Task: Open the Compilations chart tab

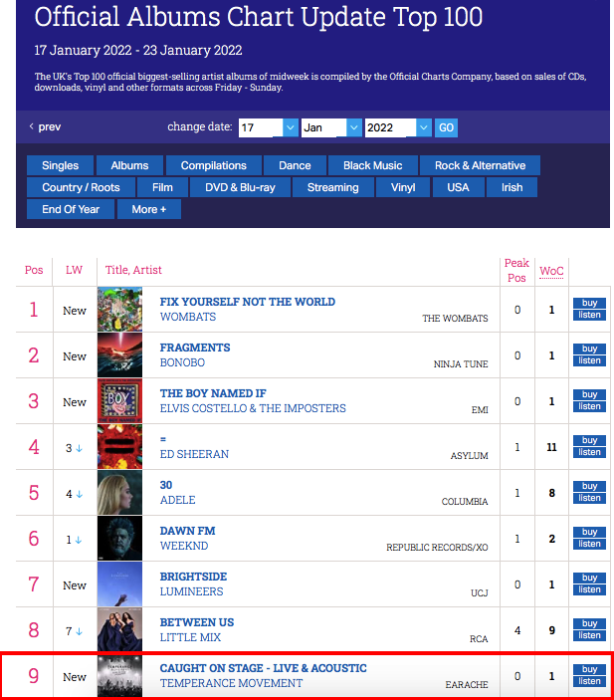Action: coord(214,165)
